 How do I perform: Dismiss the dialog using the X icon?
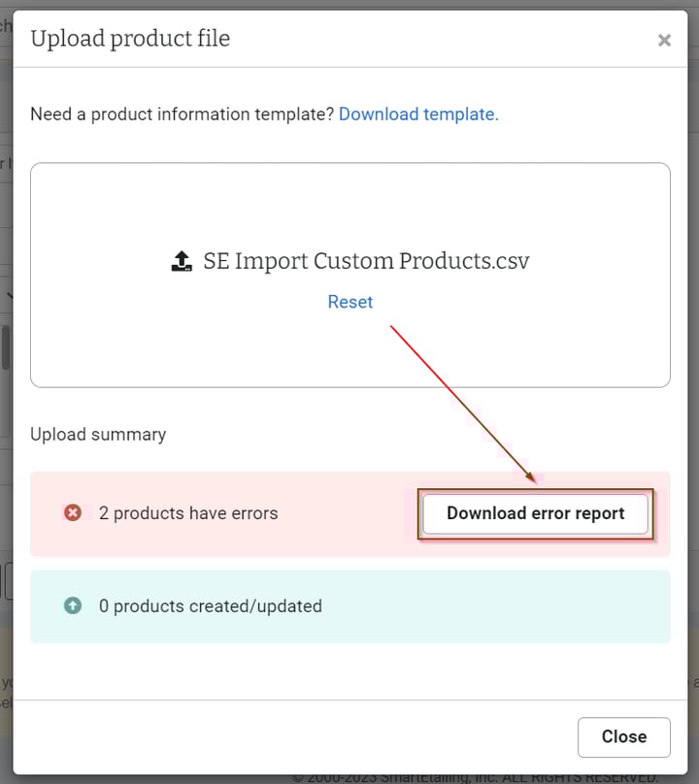point(664,40)
